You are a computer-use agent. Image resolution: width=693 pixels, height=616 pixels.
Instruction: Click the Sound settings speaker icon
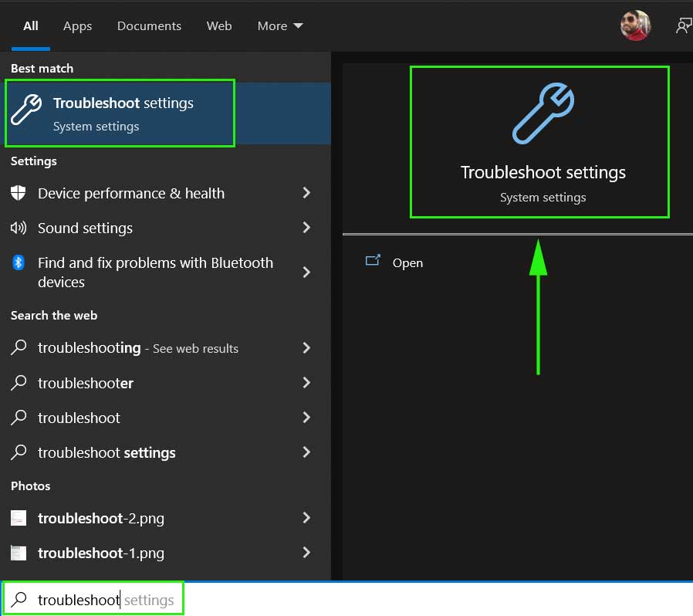pos(18,228)
